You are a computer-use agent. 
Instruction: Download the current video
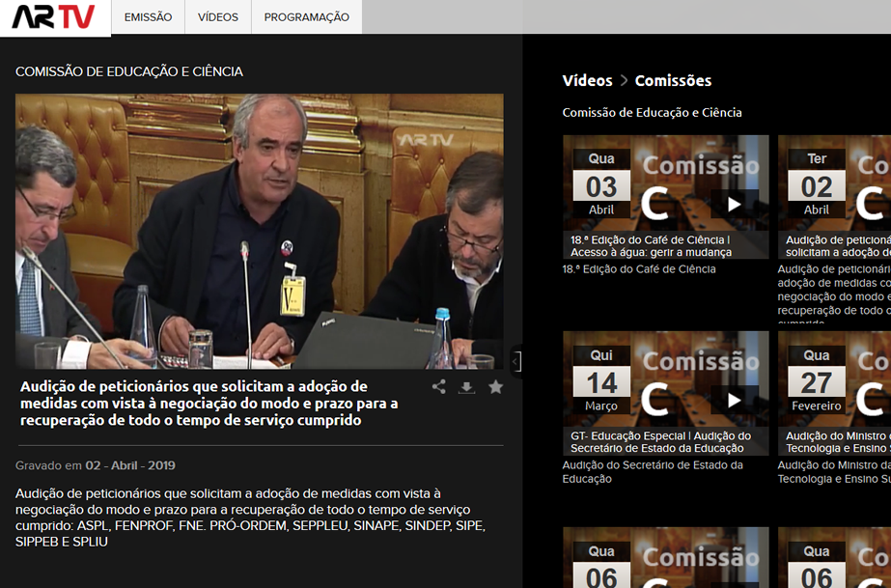pos(467,387)
